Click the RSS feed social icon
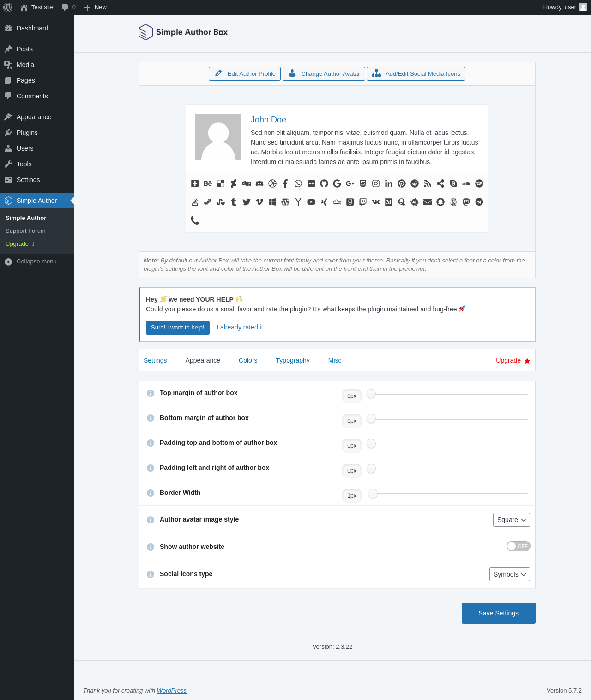The width and height of the screenshot is (591, 700). coord(428,183)
